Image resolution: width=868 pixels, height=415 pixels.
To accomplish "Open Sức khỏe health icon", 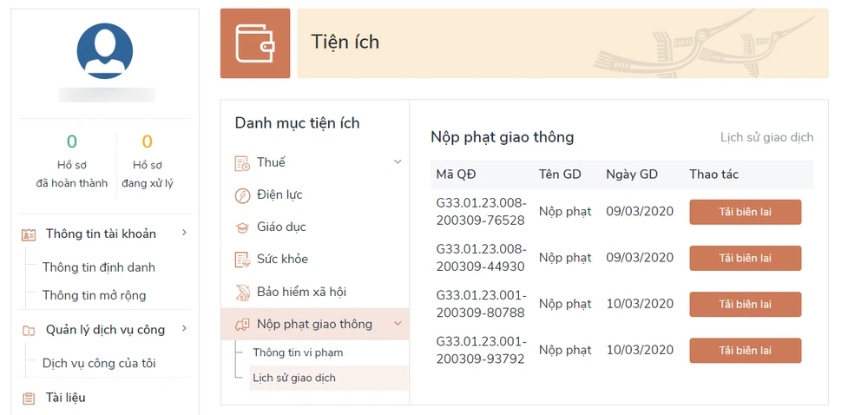I will tap(242, 260).
